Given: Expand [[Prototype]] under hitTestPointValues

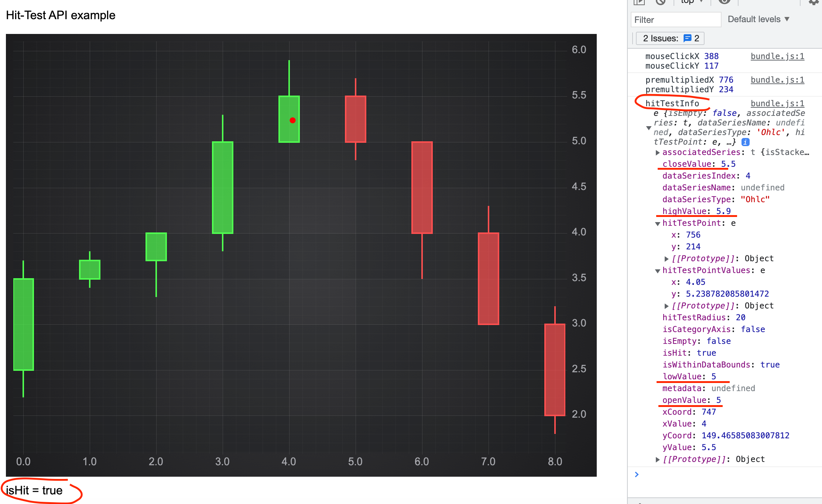Looking at the screenshot, I should [x=666, y=305].
